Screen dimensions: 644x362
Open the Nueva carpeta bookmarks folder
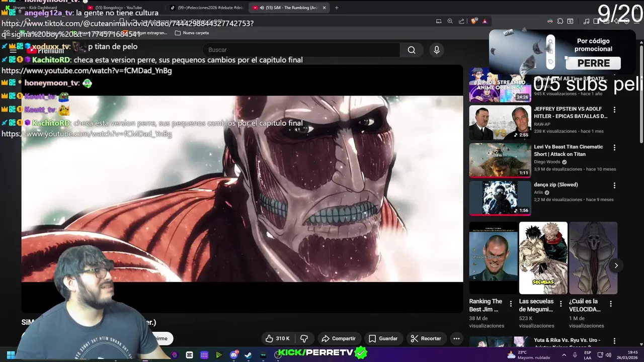[x=191, y=33]
